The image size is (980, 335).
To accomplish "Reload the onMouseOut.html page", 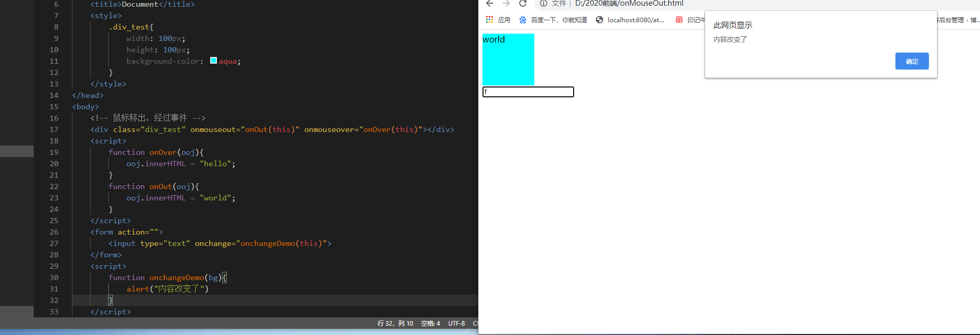I will point(523,4).
